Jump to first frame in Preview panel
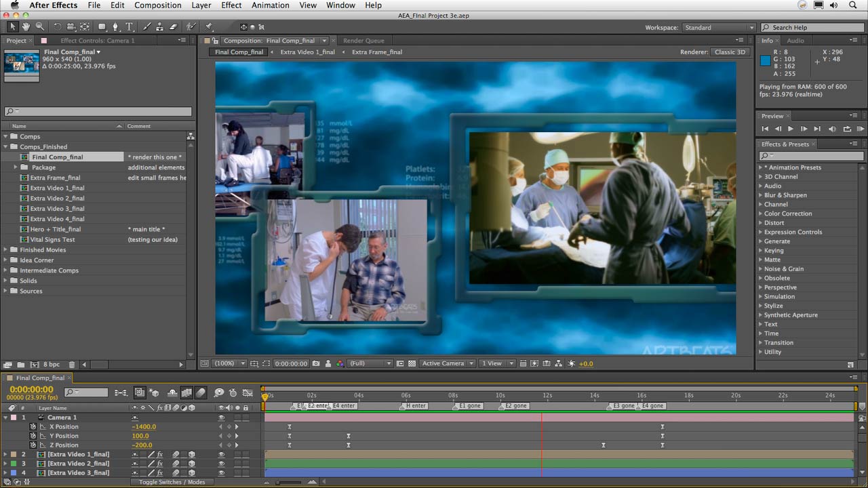This screenshot has height=488, width=868. 765,129
